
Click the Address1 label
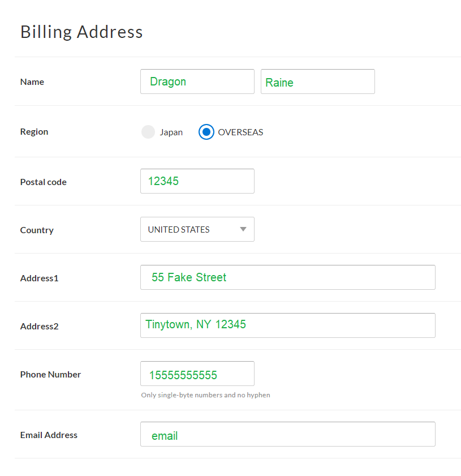[x=39, y=278]
